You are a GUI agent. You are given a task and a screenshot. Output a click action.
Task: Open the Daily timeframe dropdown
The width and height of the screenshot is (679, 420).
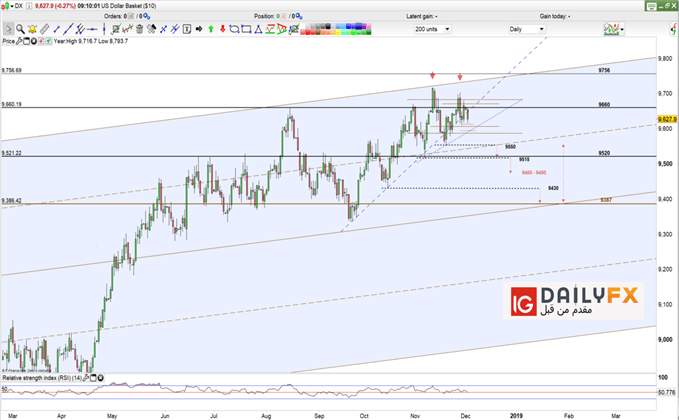click(x=526, y=29)
